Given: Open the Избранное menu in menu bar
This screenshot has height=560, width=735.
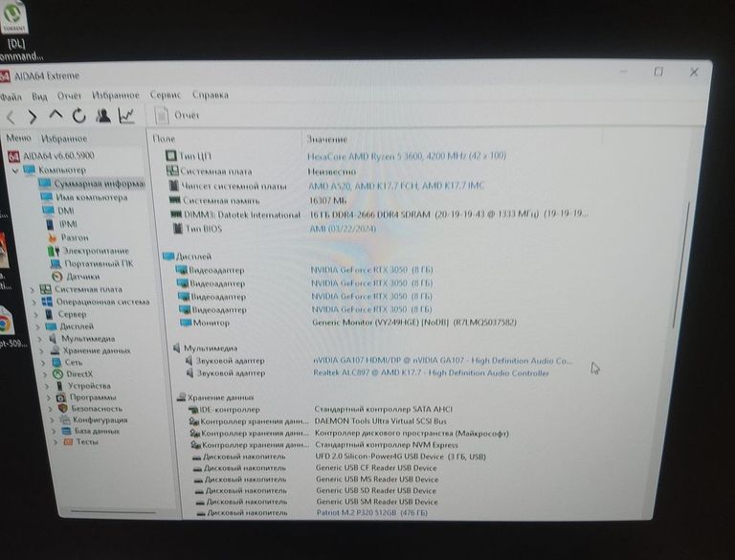Looking at the screenshot, I should point(115,95).
